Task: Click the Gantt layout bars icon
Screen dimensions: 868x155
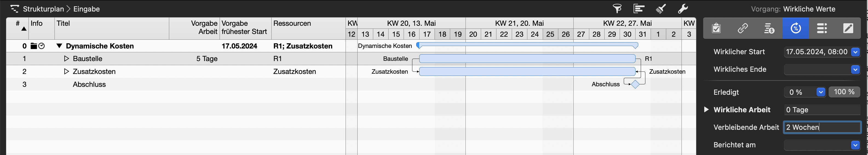Action: pyautogui.click(x=639, y=8)
